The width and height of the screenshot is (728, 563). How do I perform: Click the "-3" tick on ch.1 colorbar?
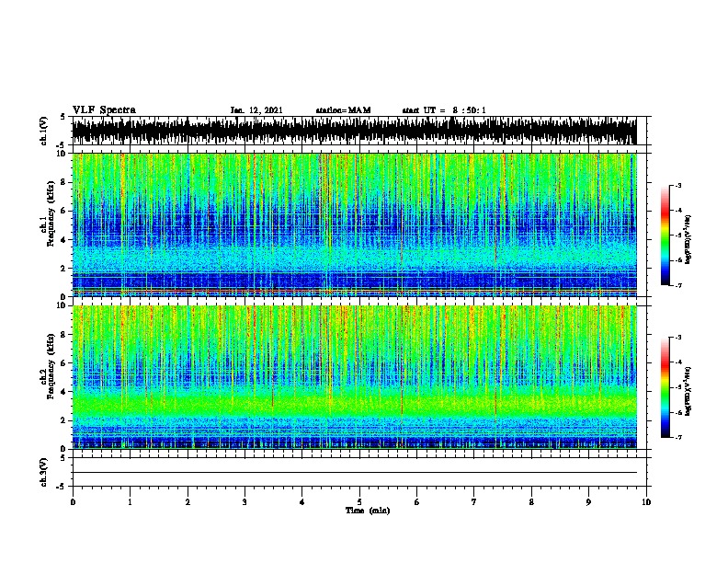[678, 185]
